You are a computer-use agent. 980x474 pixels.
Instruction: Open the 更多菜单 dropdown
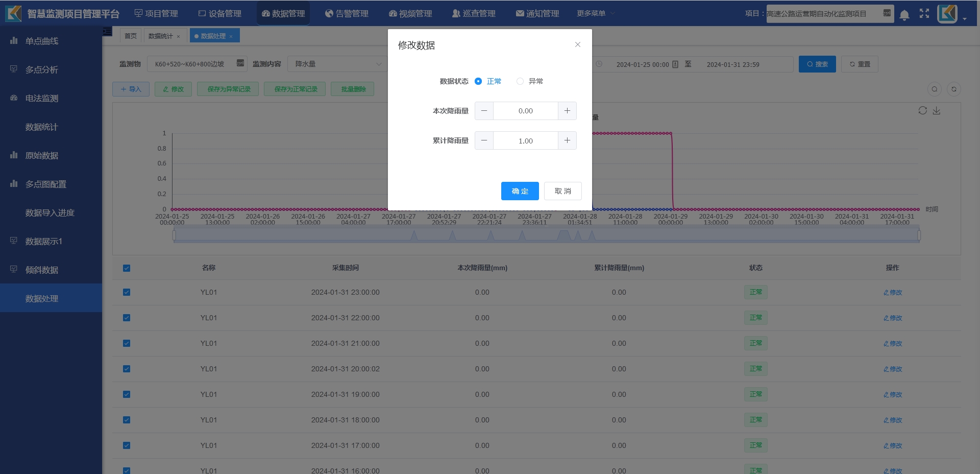pos(595,13)
